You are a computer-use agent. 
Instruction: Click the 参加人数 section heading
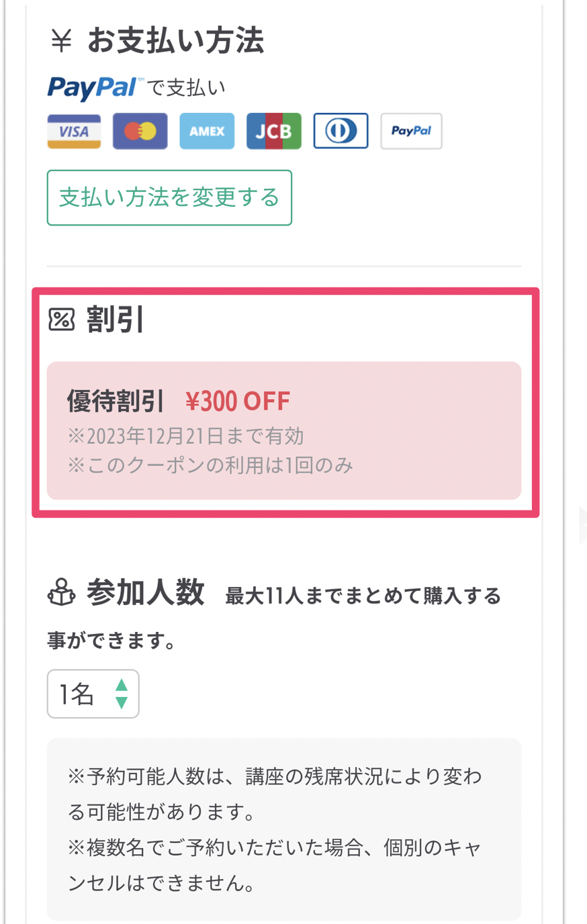[146, 593]
